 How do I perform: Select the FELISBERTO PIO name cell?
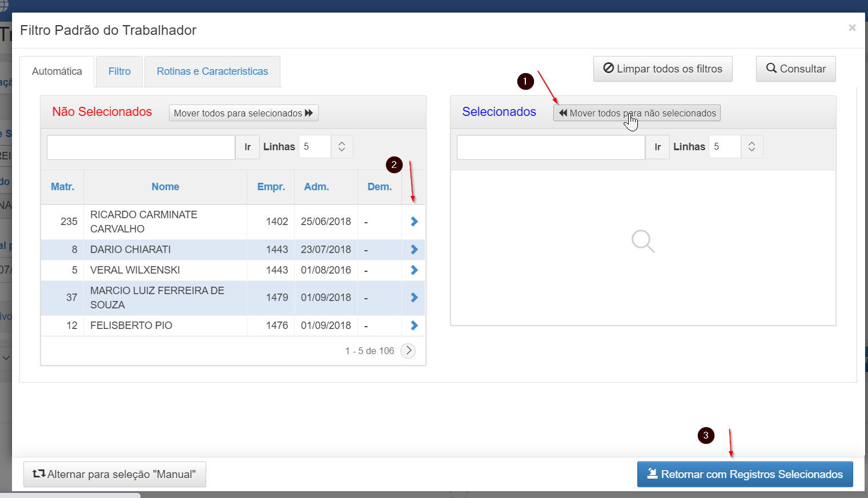click(166, 326)
